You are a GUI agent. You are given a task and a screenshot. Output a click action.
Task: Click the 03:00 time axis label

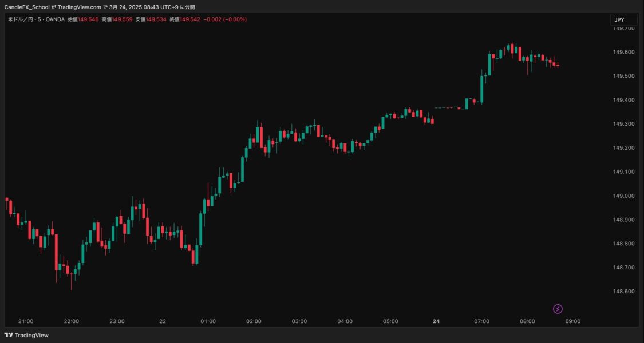click(299, 321)
